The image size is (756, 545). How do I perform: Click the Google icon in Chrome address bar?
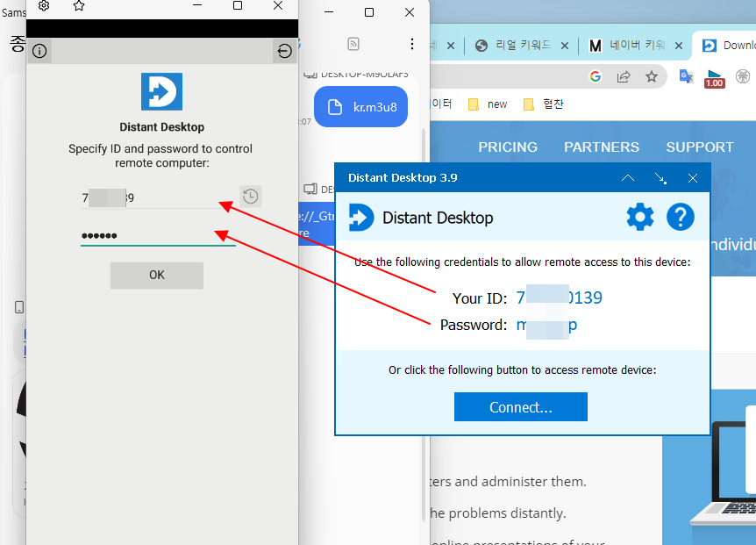coord(596,76)
